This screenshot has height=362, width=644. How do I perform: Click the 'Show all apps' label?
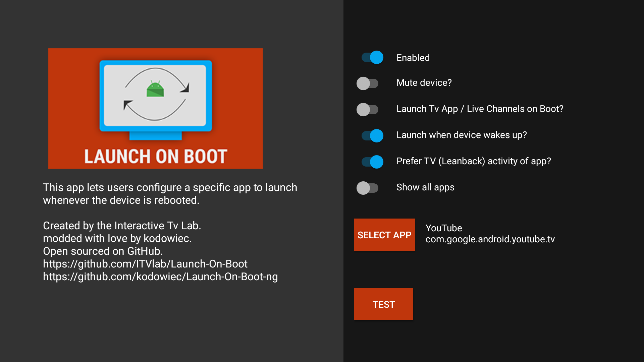(425, 187)
